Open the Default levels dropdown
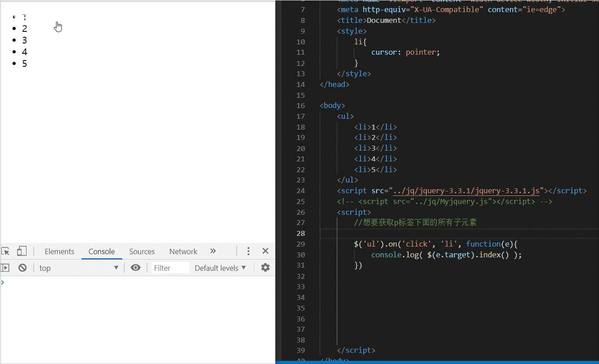Screen dimensions: 599x364 tap(221, 268)
